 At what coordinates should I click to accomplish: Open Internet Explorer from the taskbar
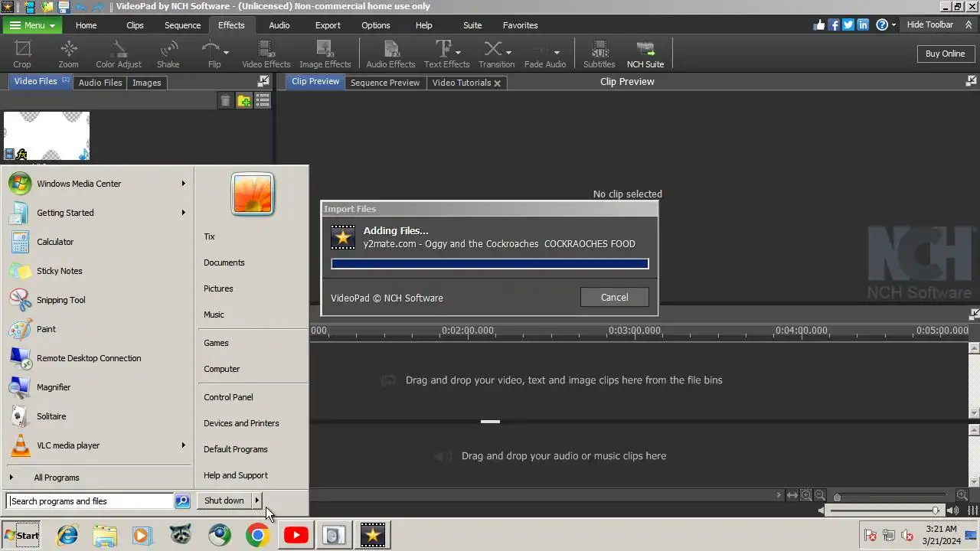click(67, 535)
